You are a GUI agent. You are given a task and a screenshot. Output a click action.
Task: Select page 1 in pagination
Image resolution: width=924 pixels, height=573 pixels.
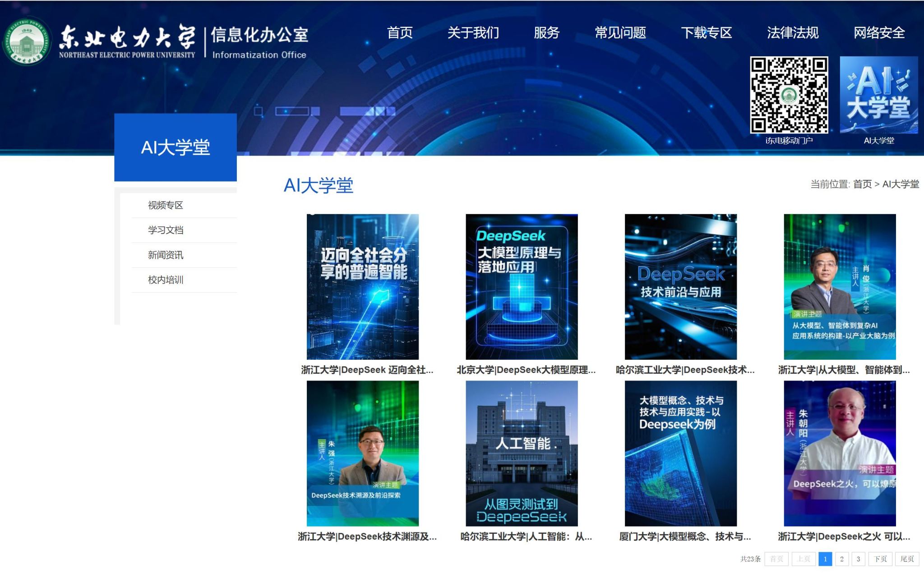pos(825,559)
